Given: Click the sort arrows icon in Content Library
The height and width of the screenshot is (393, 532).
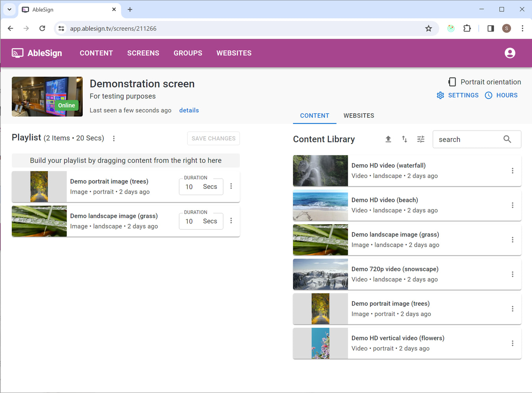Looking at the screenshot, I should point(404,139).
